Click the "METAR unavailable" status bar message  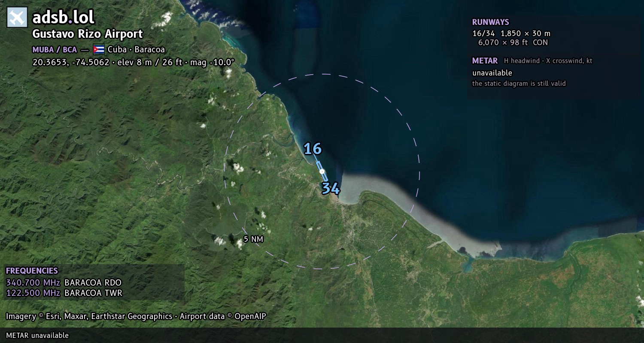[x=37, y=335]
